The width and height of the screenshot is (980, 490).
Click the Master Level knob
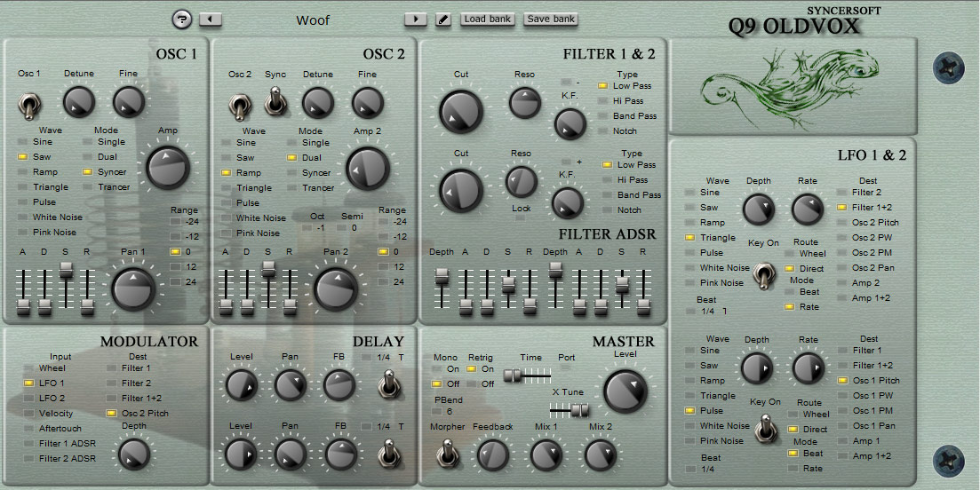pyautogui.click(x=625, y=391)
